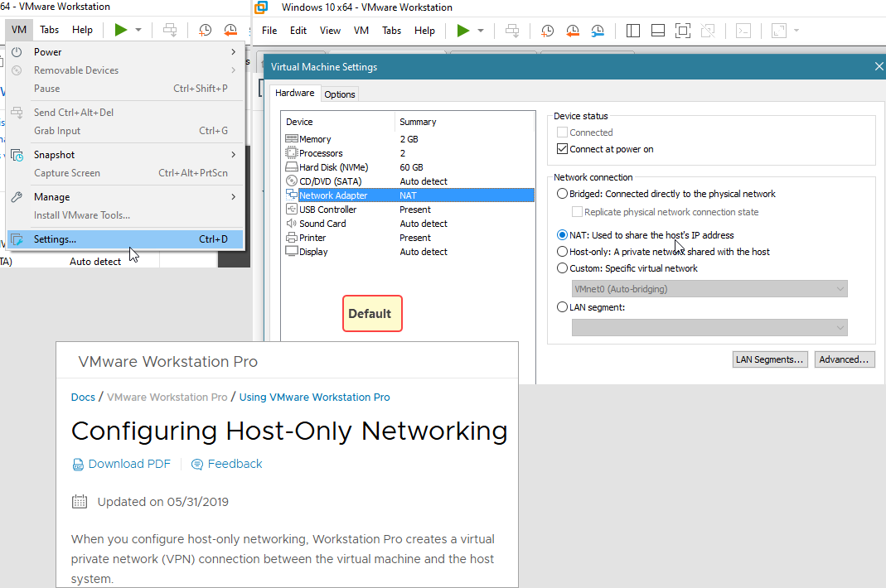Open the snapshot manager icon in Windows 10 x64 toolbar
The image size is (886, 588).
(x=598, y=31)
